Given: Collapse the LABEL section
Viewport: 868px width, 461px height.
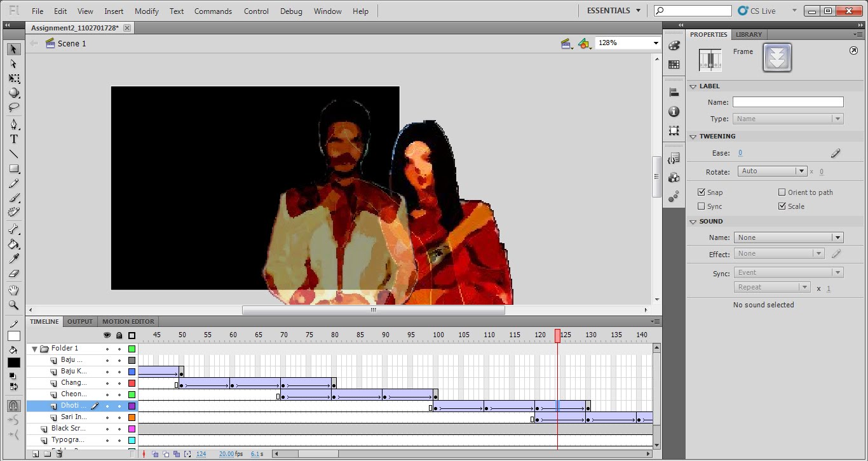Looking at the screenshot, I should pyautogui.click(x=693, y=86).
